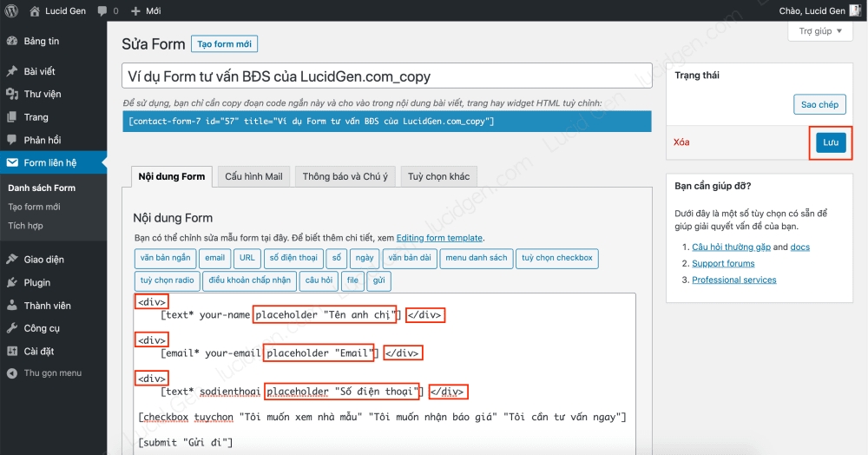
Task: Open Bài viết posts menu
Action: coord(39,71)
